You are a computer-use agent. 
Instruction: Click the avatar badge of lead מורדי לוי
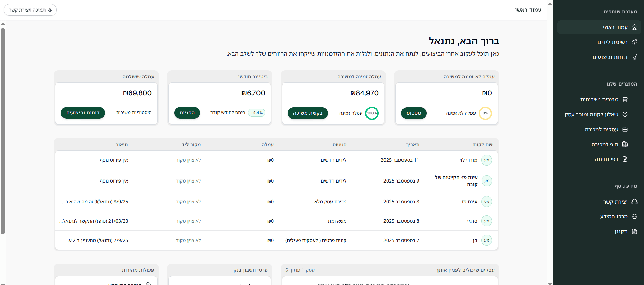click(486, 160)
